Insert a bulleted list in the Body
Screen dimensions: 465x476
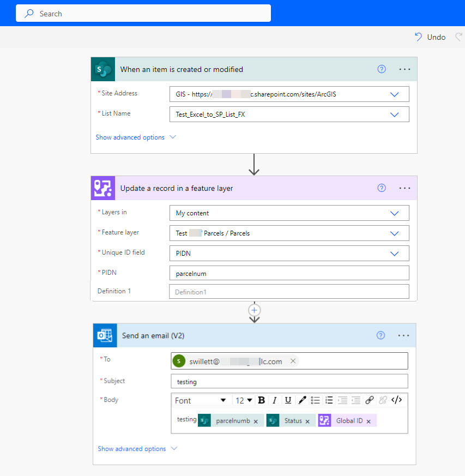click(316, 400)
